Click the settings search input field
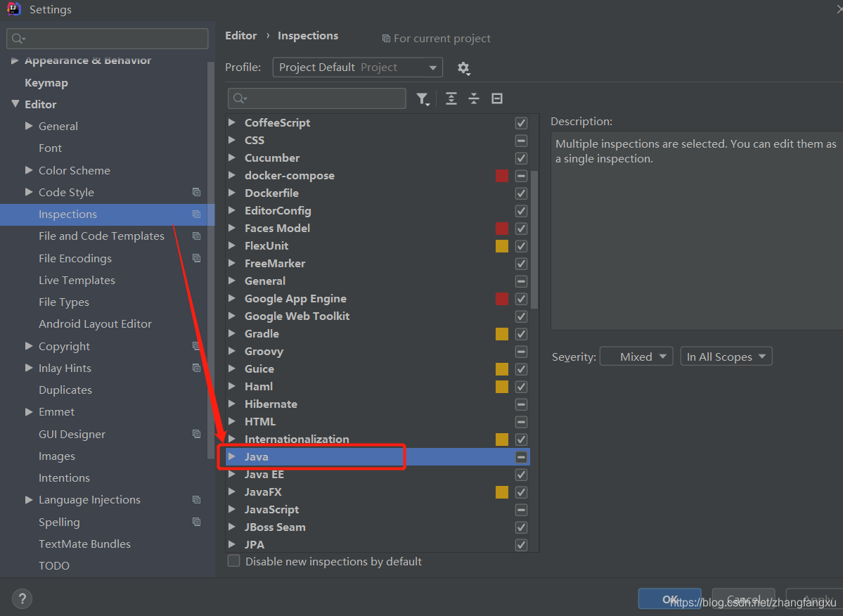Screen dimensions: 843x616 click(x=107, y=39)
